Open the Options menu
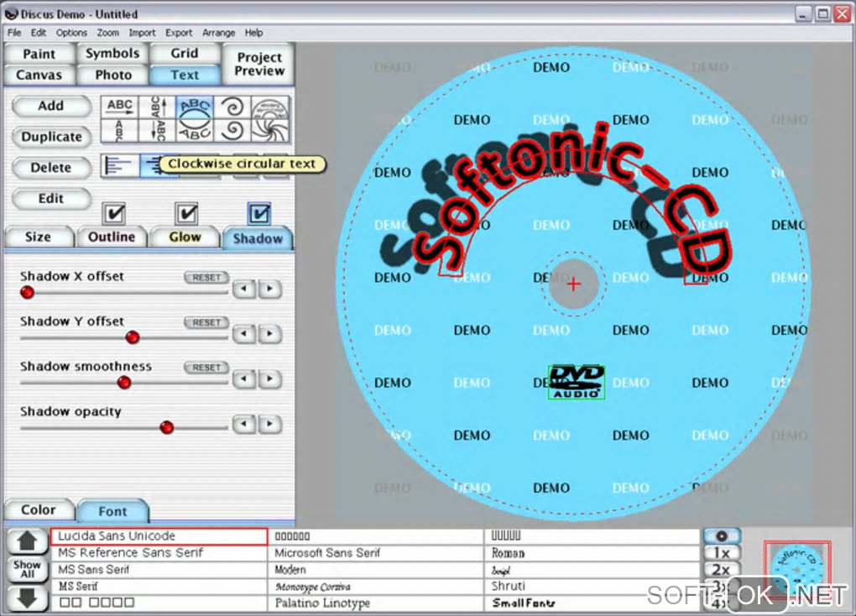 (71, 33)
